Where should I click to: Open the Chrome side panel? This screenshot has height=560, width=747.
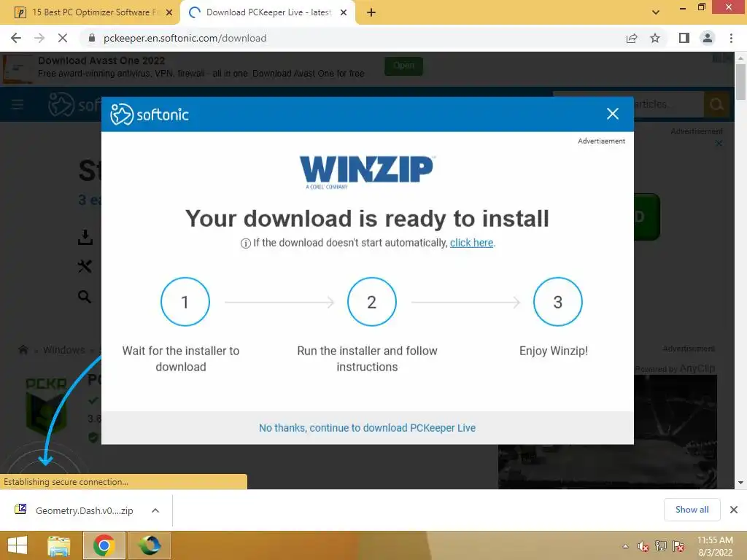[x=684, y=38]
